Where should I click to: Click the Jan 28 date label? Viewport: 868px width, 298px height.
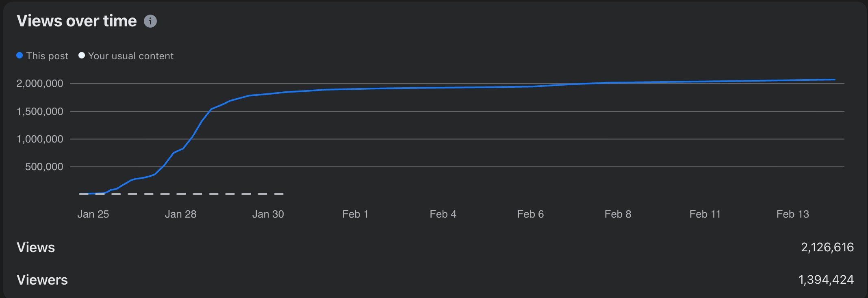[180, 214]
